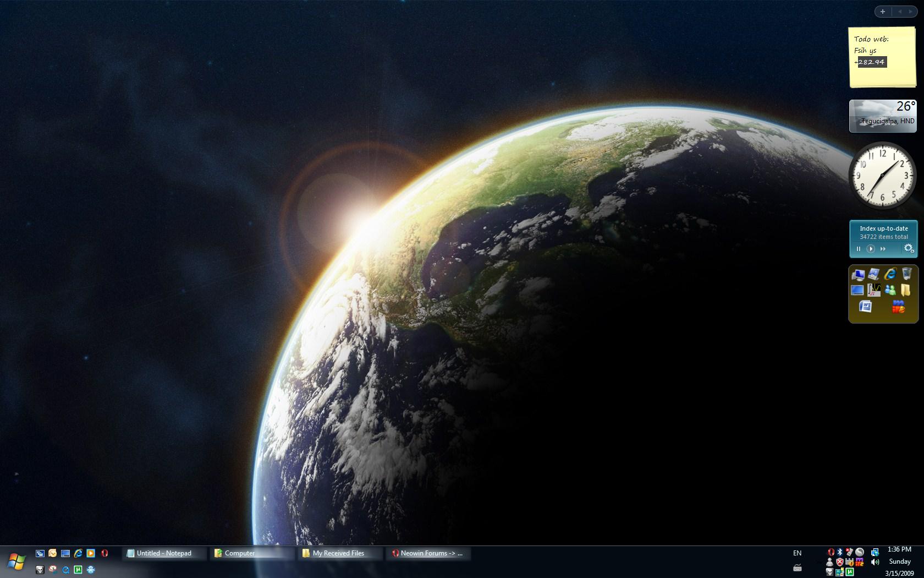Open Computer from launcher gadget
924x578 pixels.
[x=858, y=274]
